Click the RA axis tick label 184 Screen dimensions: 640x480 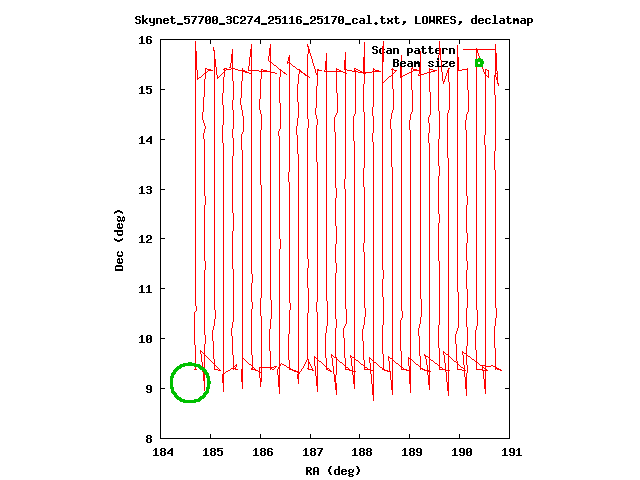click(163, 452)
